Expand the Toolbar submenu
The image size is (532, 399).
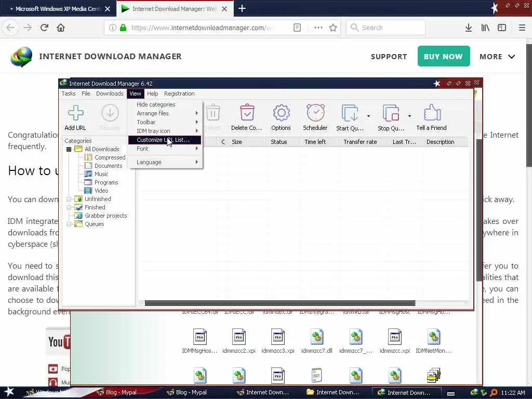pos(165,122)
